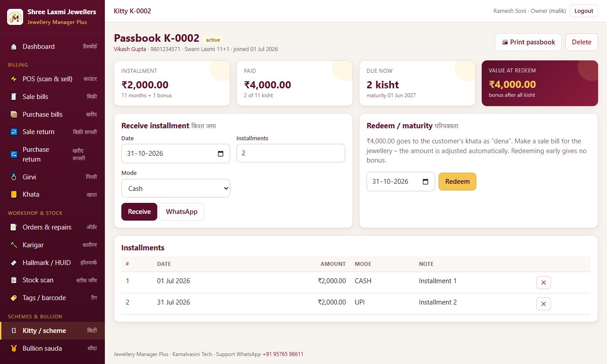Click the Sale bills receipt icon
This screenshot has height=364, width=607.
pos(14,97)
